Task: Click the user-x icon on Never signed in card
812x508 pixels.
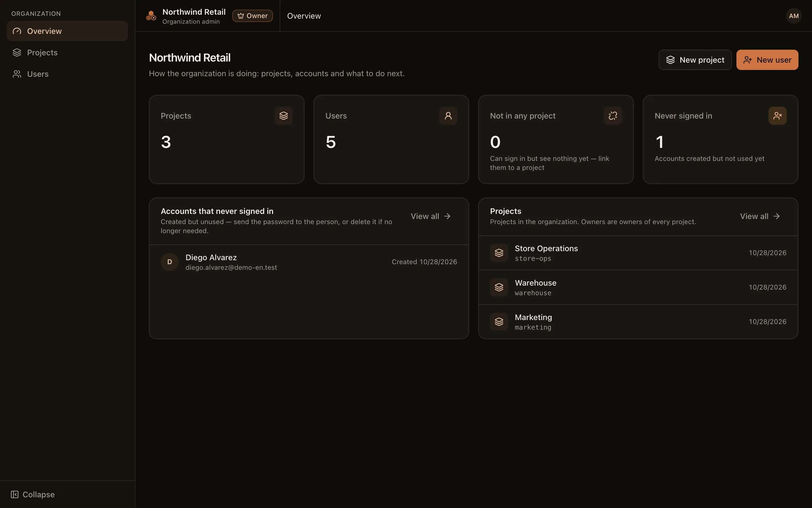Action: [x=777, y=116]
